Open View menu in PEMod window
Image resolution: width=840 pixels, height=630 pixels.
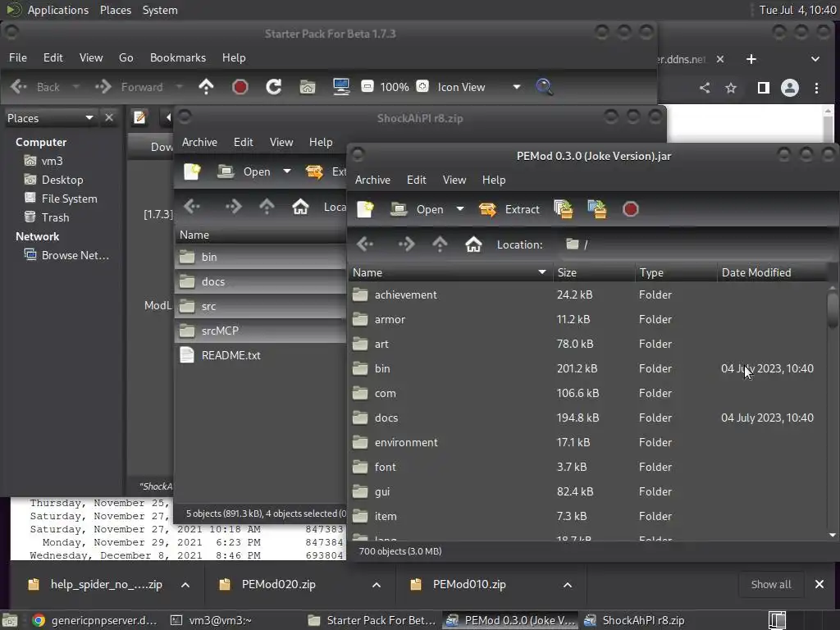tap(454, 180)
